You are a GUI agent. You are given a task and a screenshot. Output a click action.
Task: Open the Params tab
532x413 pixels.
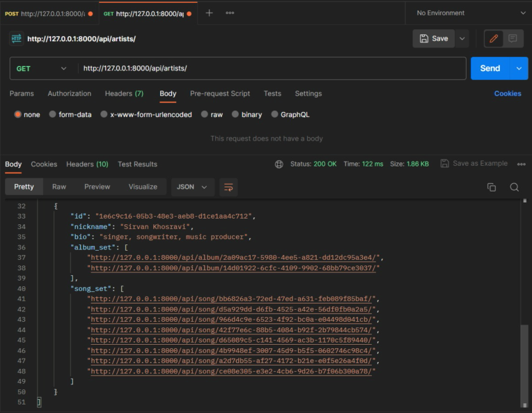click(x=22, y=93)
